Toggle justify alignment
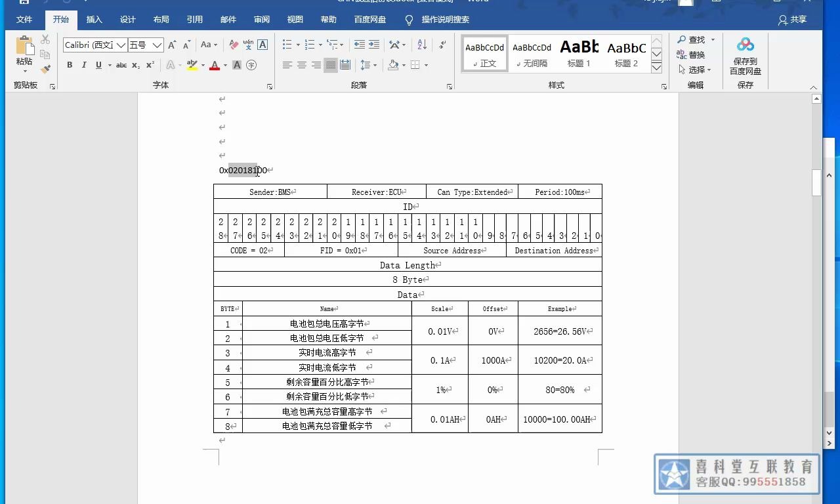 [x=331, y=65]
